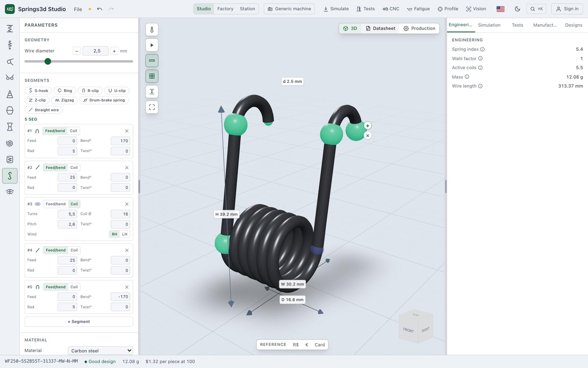Set segment #2 to Coil mode
Viewport: 588px width, 368px height.
(x=74, y=168)
